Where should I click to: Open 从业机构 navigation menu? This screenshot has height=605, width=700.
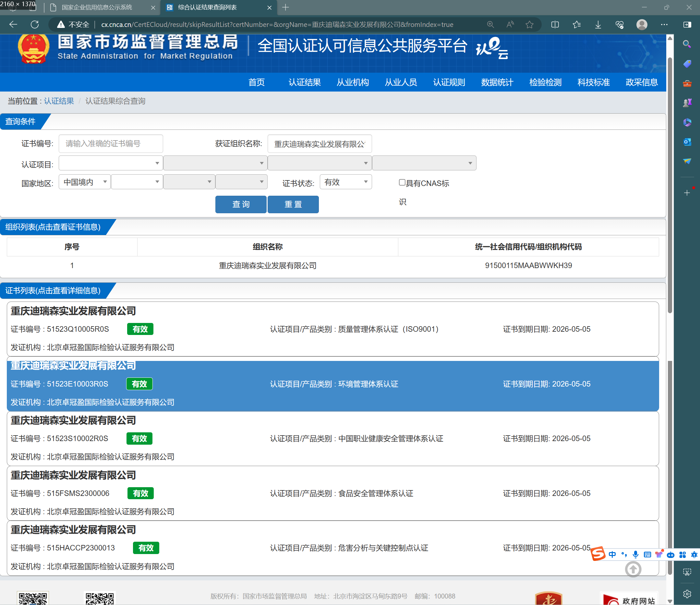coord(352,82)
